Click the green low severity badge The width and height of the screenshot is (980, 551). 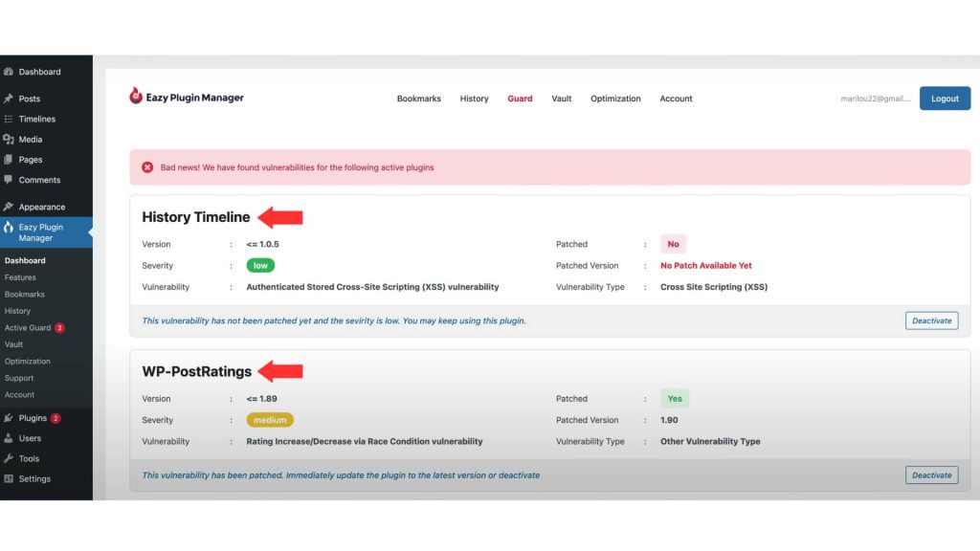pos(260,266)
